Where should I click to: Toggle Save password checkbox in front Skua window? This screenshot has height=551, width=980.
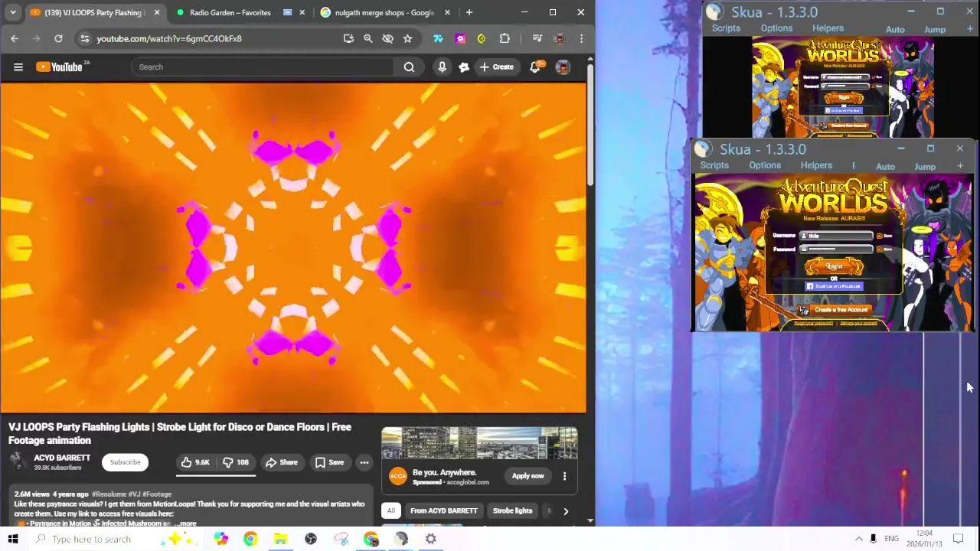879,249
